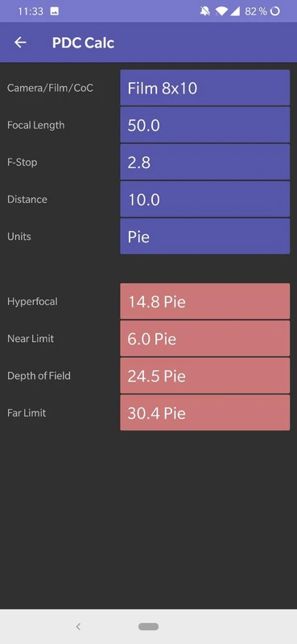Tap the muted notifications bell icon
The height and width of the screenshot is (644, 297).
[x=204, y=11]
